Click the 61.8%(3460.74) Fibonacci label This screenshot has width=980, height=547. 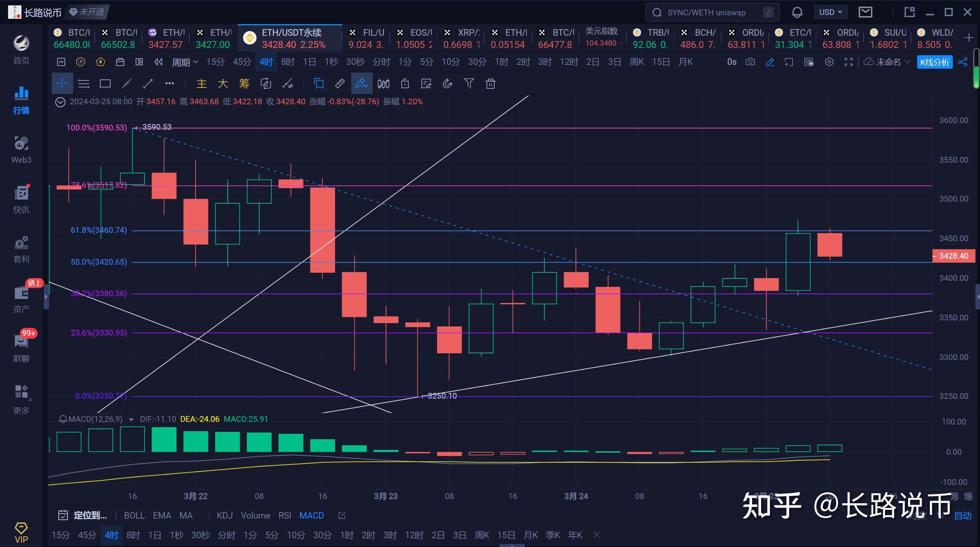pos(99,230)
